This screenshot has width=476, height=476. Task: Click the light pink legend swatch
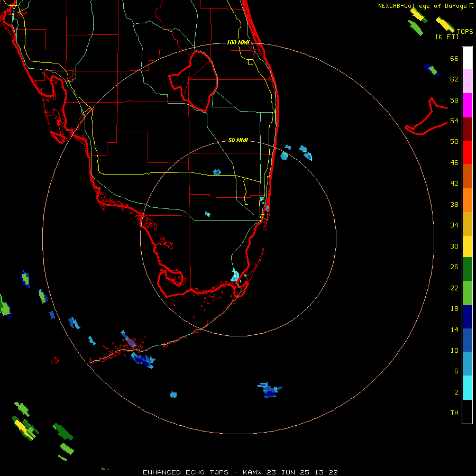pos(467,81)
